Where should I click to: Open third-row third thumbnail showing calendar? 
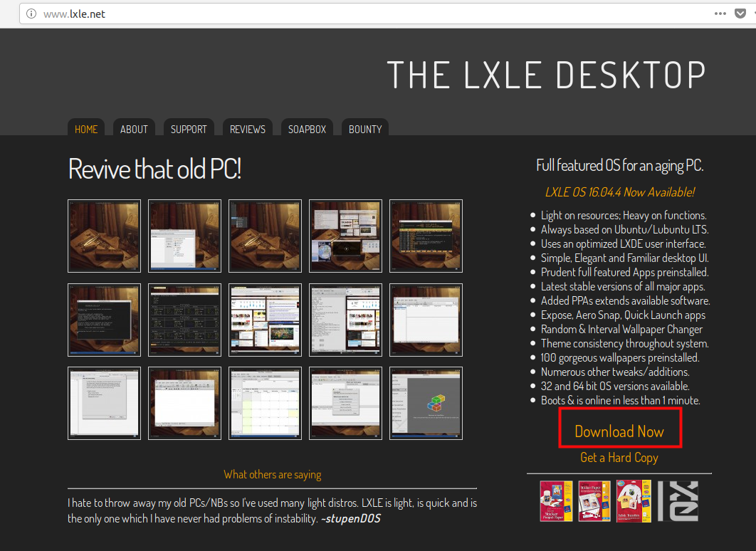tap(266, 403)
